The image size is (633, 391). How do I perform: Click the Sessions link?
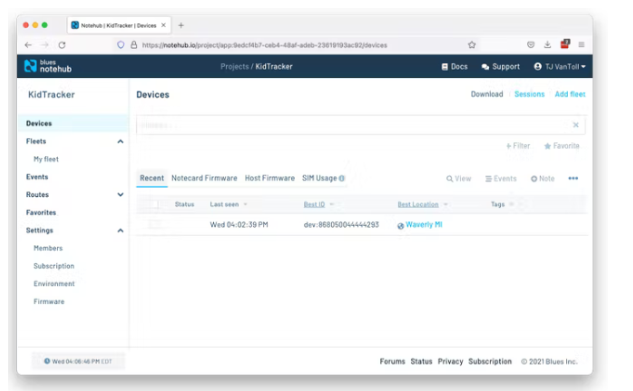coord(529,94)
